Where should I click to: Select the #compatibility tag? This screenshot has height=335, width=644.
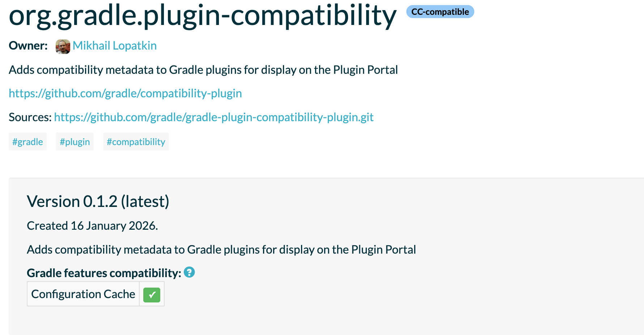click(x=136, y=142)
